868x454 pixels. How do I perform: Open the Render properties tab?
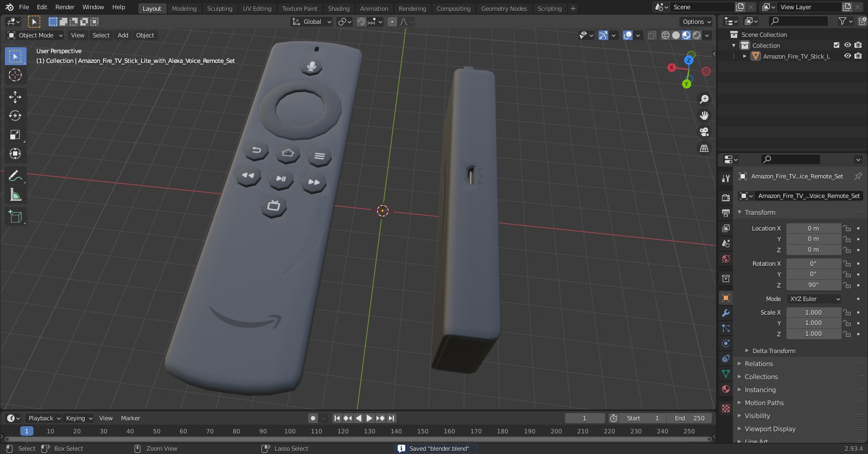click(x=726, y=197)
